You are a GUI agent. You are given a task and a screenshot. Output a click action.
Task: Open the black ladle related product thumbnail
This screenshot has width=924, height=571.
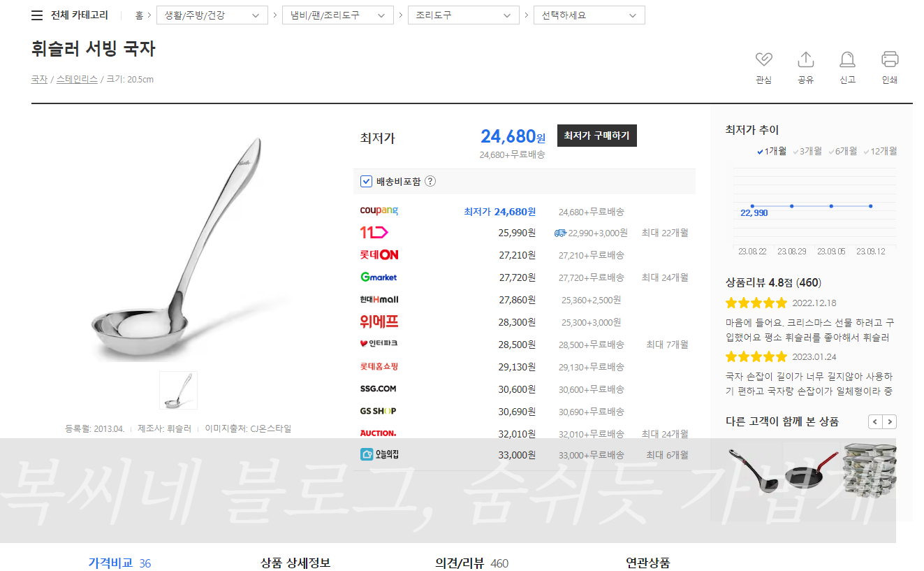click(754, 471)
